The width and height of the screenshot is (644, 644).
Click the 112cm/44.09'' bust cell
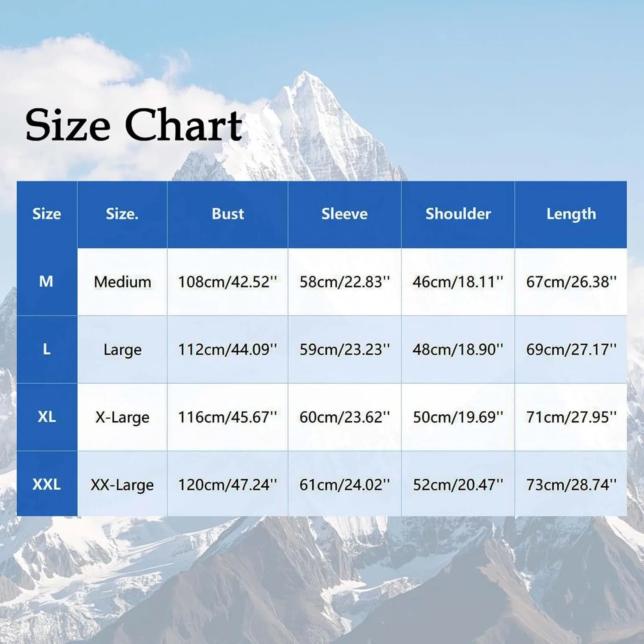228,349
